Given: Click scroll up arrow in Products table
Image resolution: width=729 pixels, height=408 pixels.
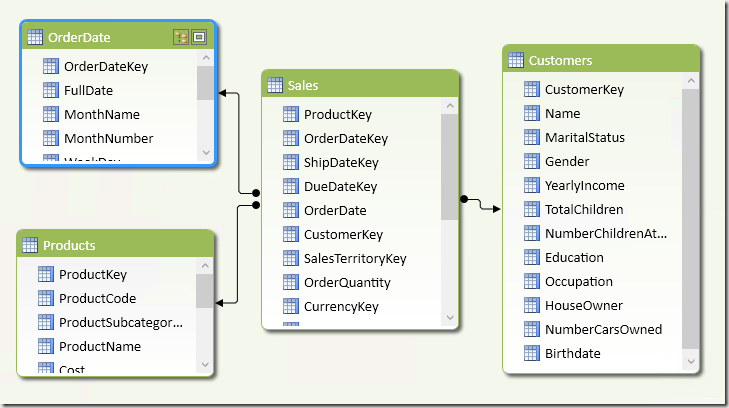Looking at the screenshot, I should pyautogui.click(x=205, y=266).
